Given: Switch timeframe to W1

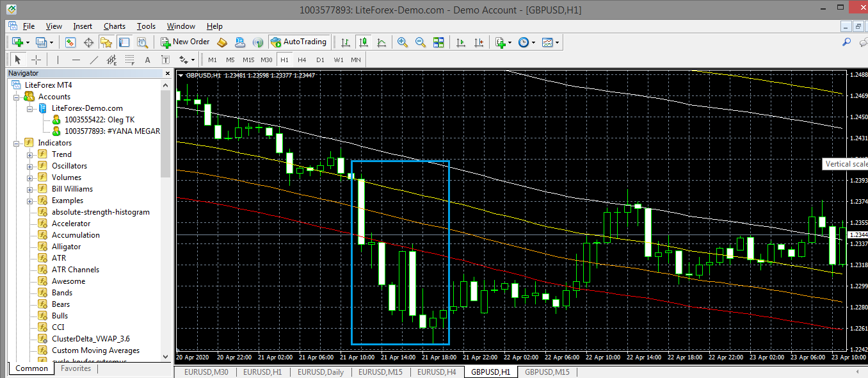Looking at the screenshot, I should coord(337,60).
